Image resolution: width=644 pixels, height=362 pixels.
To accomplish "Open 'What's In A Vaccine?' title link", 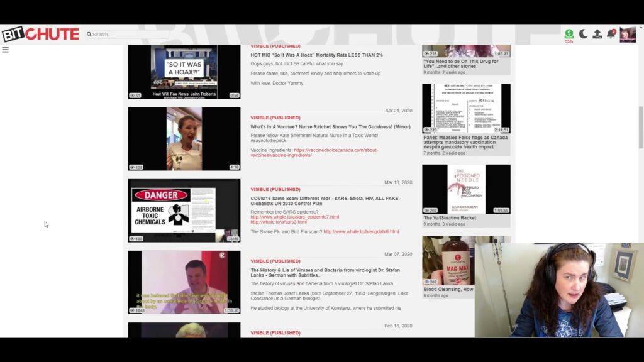I will coord(330,127).
